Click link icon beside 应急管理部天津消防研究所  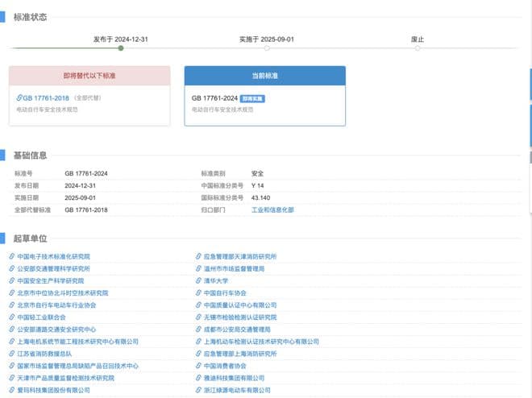pos(198,256)
